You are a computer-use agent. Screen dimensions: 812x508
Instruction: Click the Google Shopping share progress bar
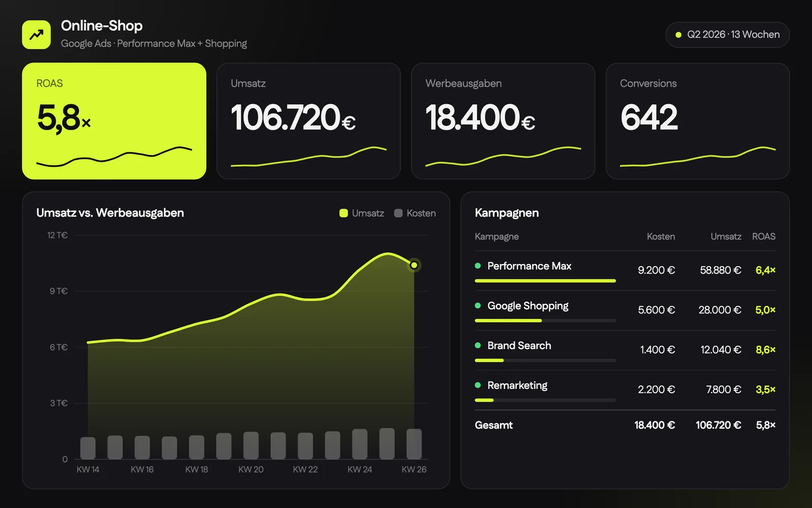545,321
